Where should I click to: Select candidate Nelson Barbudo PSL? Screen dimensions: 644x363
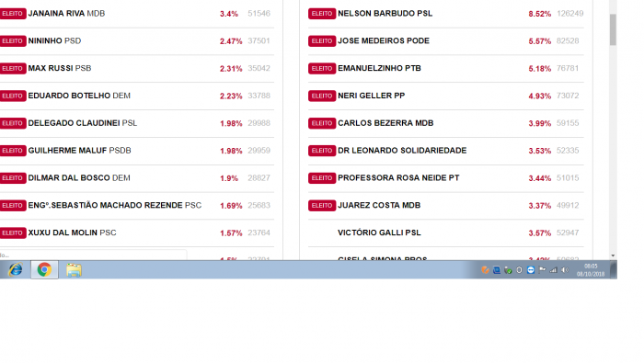coord(385,14)
